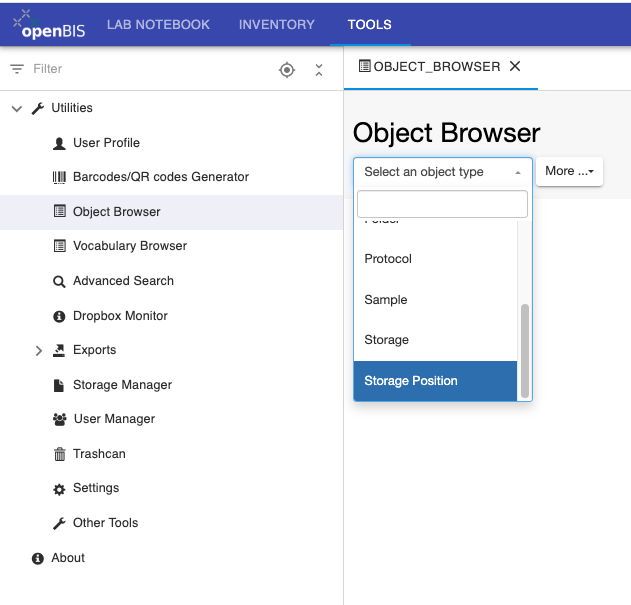The height and width of the screenshot is (605, 631).
Task: Open the Lab Notebook tab
Action: (x=158, y=25)
